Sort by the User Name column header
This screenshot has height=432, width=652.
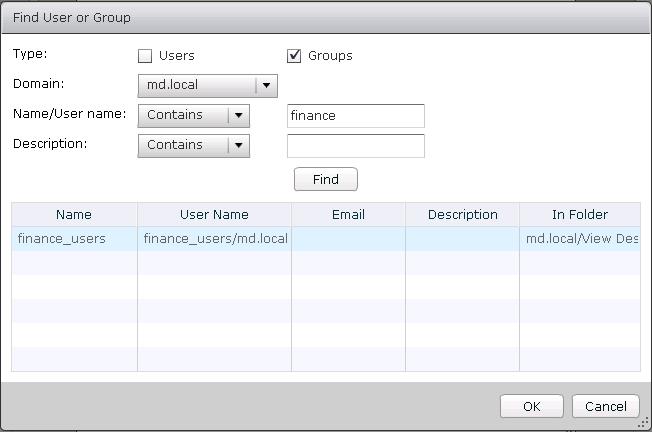coord(214,214)
